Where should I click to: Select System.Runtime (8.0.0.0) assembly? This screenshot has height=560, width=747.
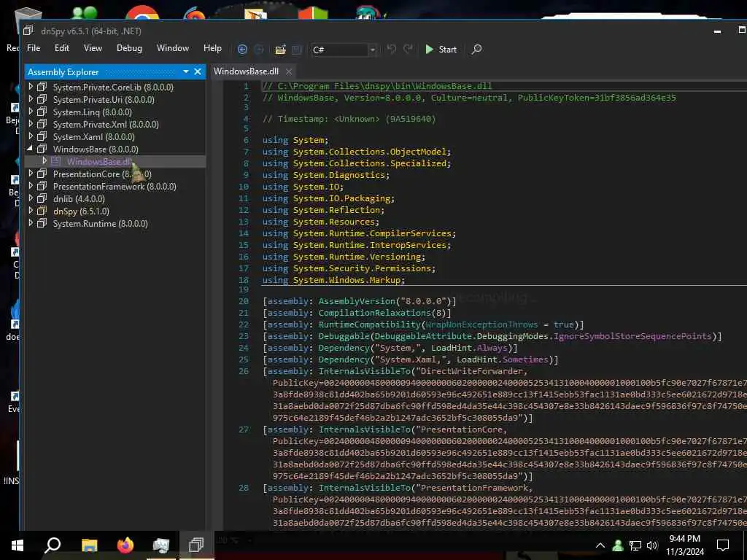[100, 223]
